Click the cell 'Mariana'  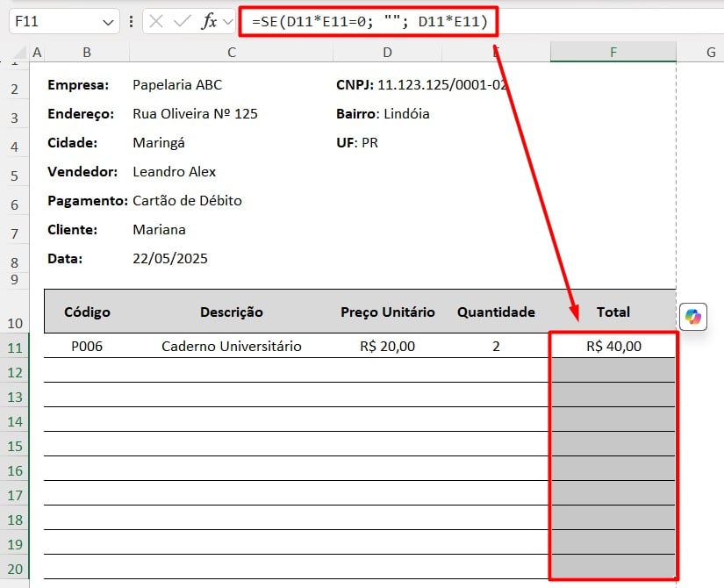pos(159,230)
